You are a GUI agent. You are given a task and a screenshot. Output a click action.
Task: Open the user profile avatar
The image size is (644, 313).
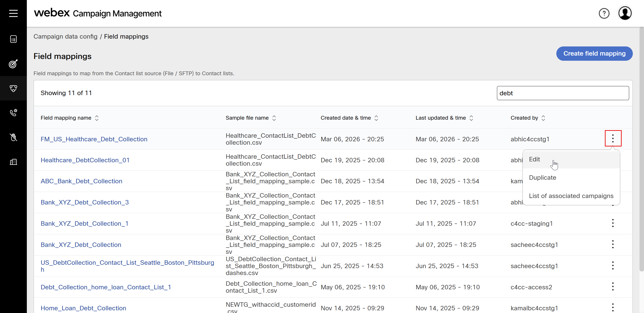(625, 13)
